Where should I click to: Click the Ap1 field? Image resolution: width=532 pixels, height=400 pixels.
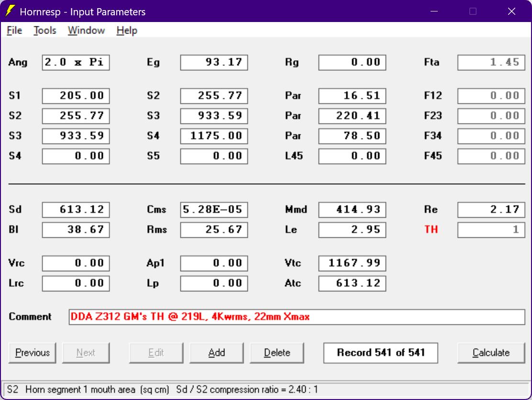[214, 263]
